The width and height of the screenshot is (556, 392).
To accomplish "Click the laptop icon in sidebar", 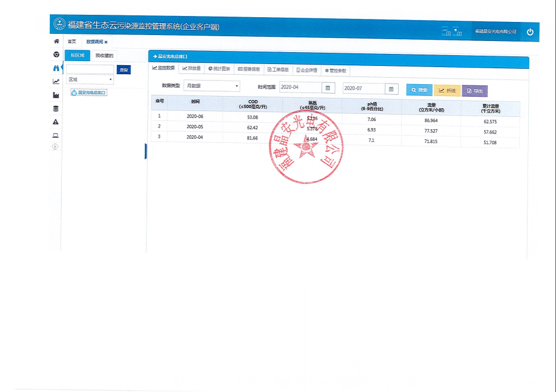I will (56, 135).
